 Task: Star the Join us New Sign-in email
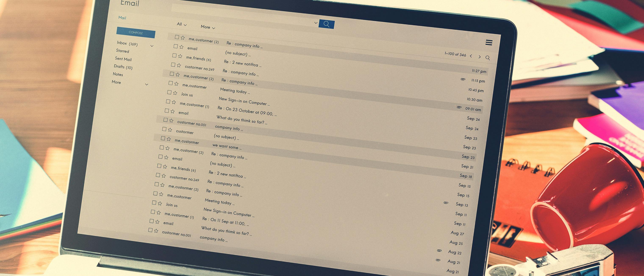pyautogui.click(x=175, y=93)
